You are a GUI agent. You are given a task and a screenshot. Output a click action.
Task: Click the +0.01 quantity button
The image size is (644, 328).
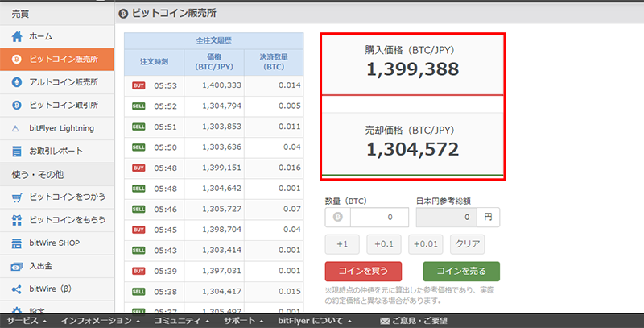[x=426, y=244]
